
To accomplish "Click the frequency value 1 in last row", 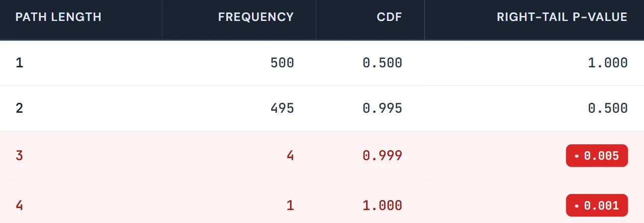I will 290,205.
